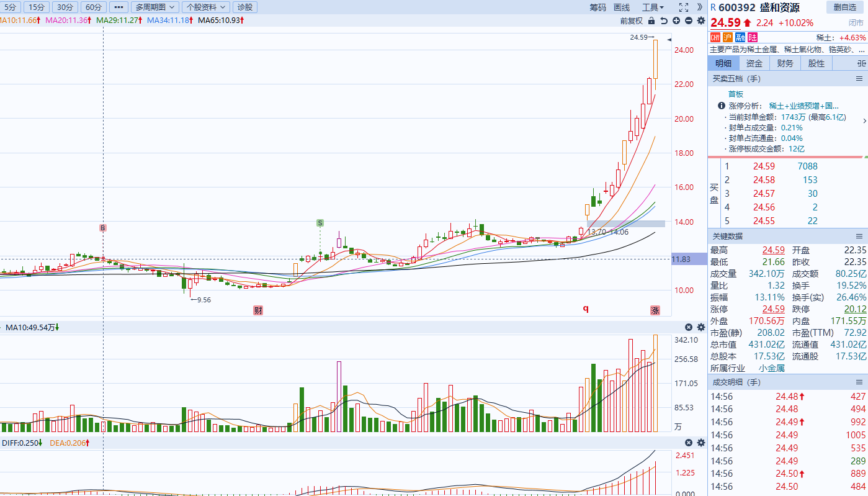Toggle chart lock icon beside 前复权

tap(651, 20)
